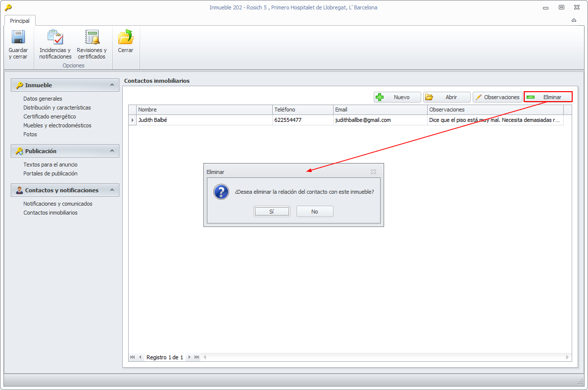The width and height of the screenshot is (588, 390).
Task: Go to previous record navigator button
Action: pos(140,357)
